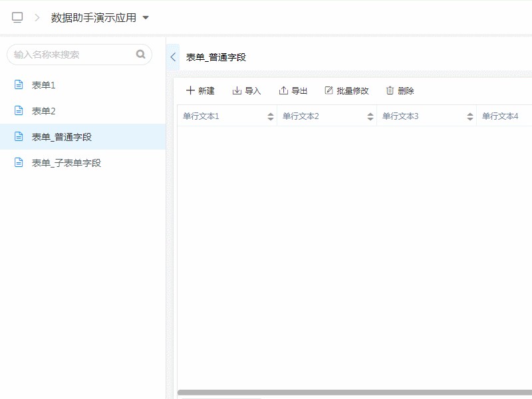The height and width of the screenshot is (399, 532).
Task: Click the 删除 trash icon
Action: click(390, 90)
